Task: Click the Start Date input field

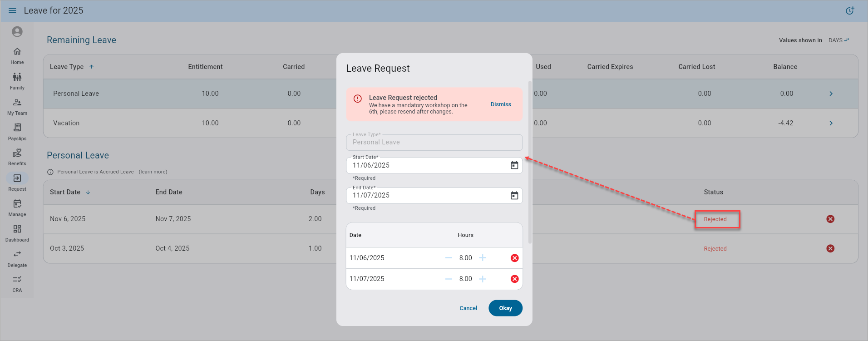Action: pos(427,165)
